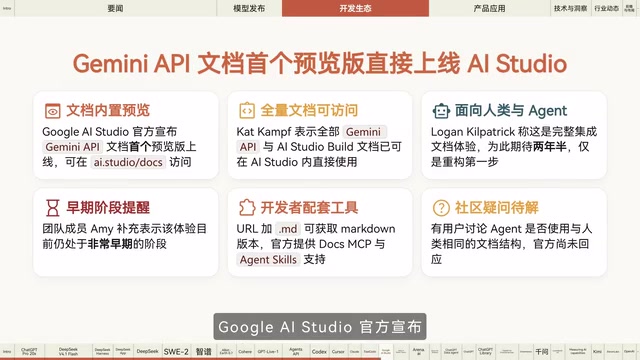Click the slide title 'Gemini API 文档首个预览版直接上线 AI Studio'
Screen dimensions: 640x360
[320, 64]
